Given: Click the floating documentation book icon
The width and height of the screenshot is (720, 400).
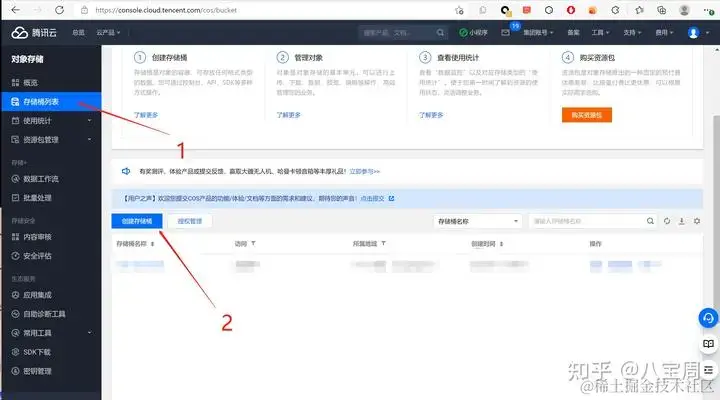Looking at the screenshot, I should (708, 344).
